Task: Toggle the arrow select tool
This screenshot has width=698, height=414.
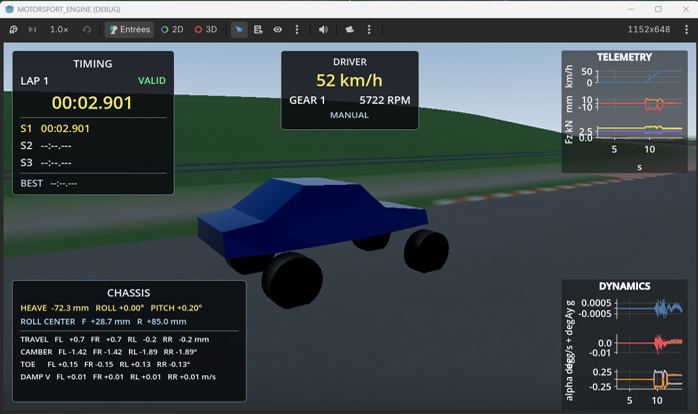Action: pos(239,29)
